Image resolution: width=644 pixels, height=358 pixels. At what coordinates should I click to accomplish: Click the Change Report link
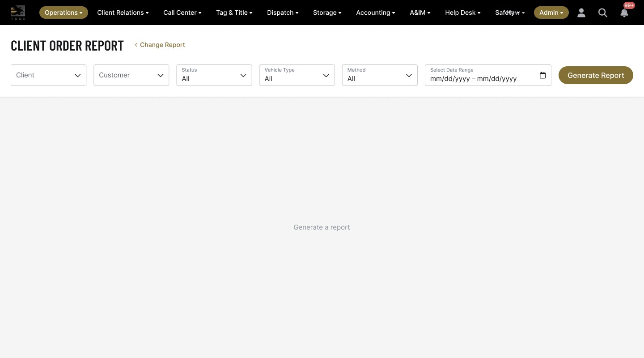[160, 45]
